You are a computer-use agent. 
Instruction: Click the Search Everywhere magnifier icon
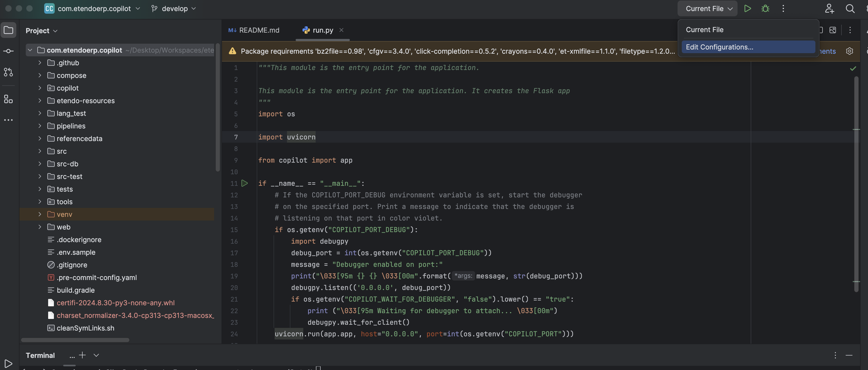[850, 9]
